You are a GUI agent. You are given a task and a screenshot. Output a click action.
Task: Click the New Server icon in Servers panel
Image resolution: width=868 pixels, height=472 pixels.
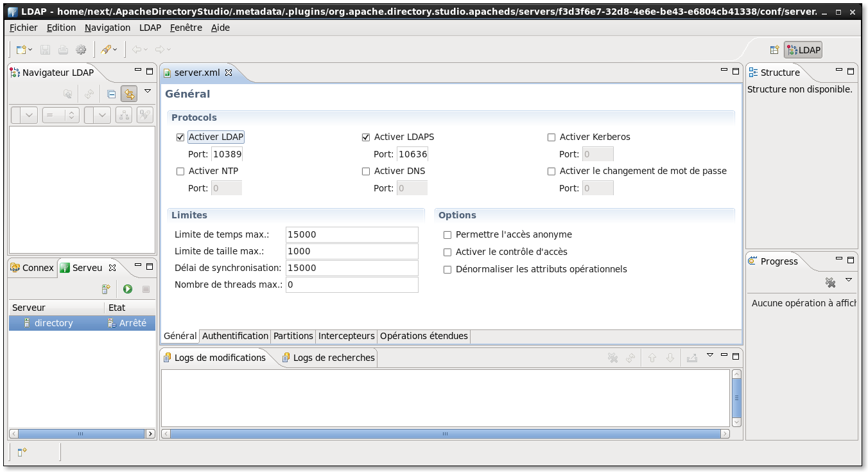tap(107, 290)
